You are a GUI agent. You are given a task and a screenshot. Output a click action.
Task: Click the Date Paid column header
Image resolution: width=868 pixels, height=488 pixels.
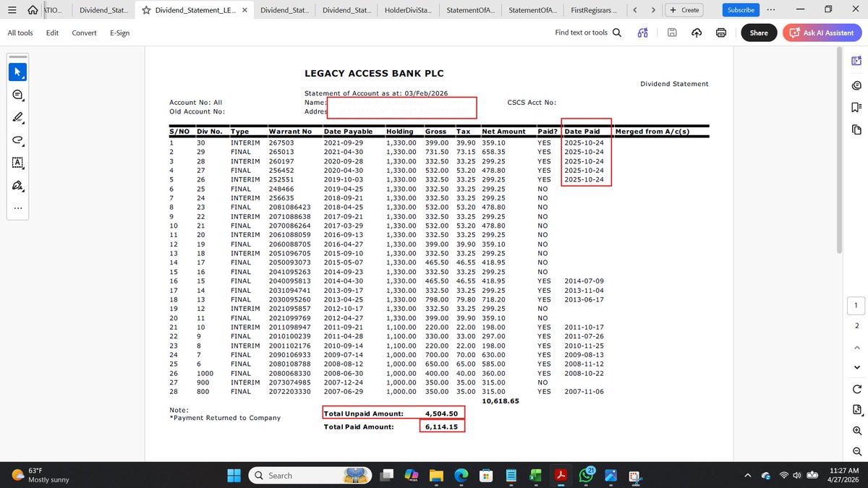pos(583,132)
